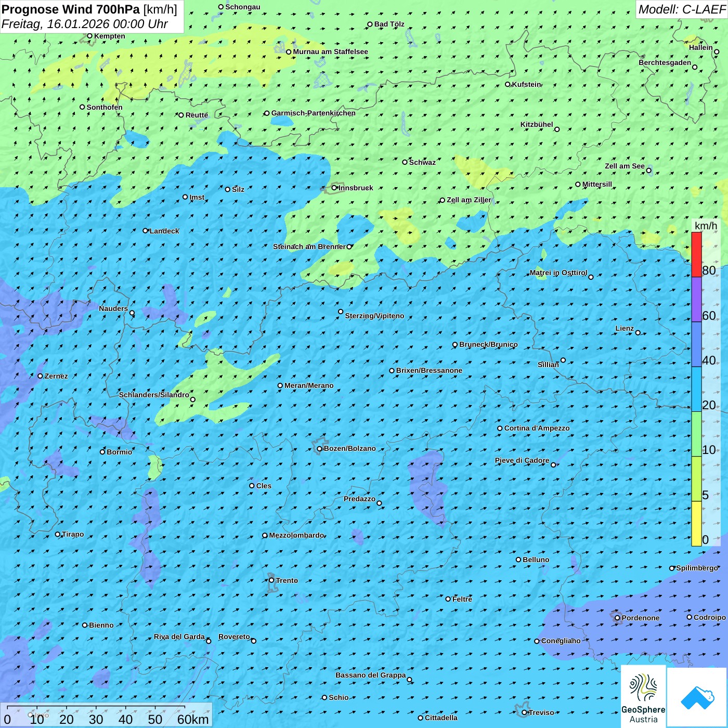Click the date 'Freitag, 16.01.2026 00:00 Uhr'
This screenshot has height=728, width=728.
pyautogui.click(x=84, y=24)
